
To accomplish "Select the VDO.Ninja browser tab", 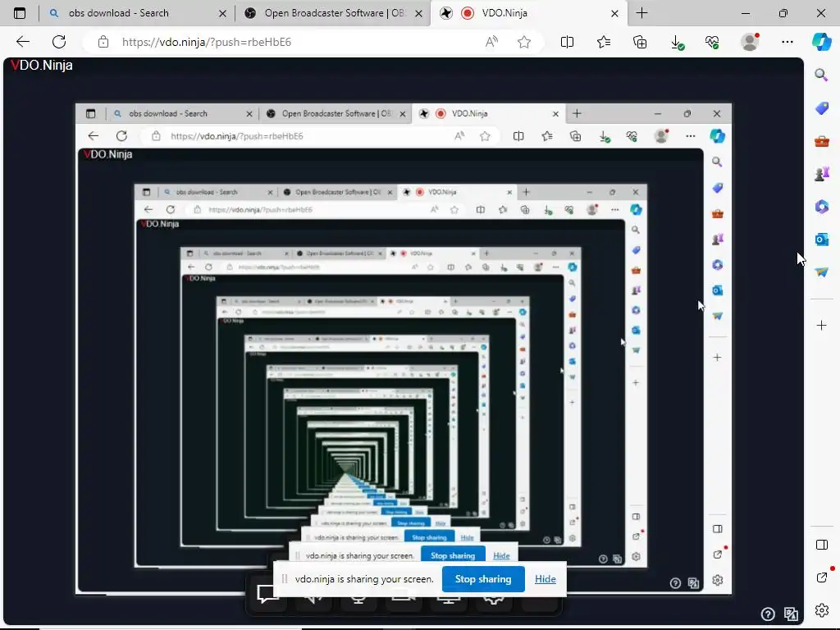I will coord(527,13).
